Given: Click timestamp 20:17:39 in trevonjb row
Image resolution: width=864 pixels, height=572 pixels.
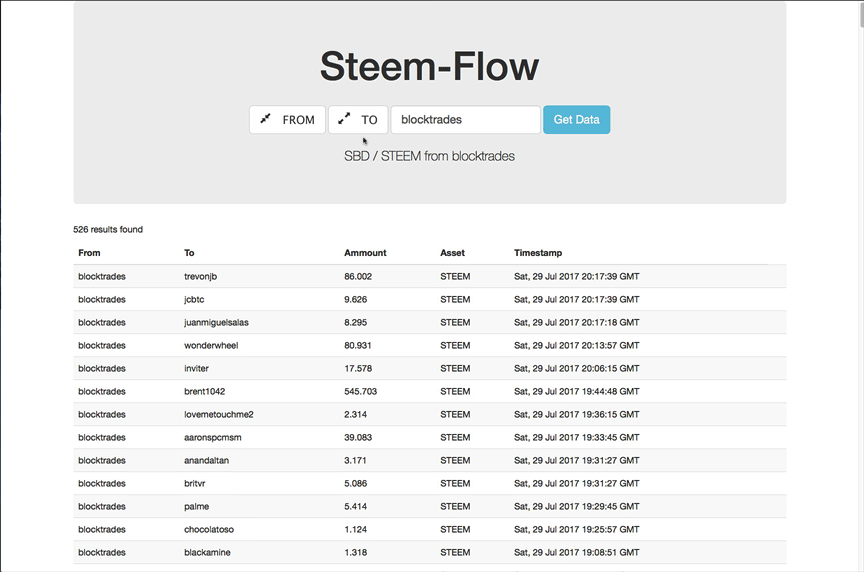Looking at the screenshot, I should point(576,277).
